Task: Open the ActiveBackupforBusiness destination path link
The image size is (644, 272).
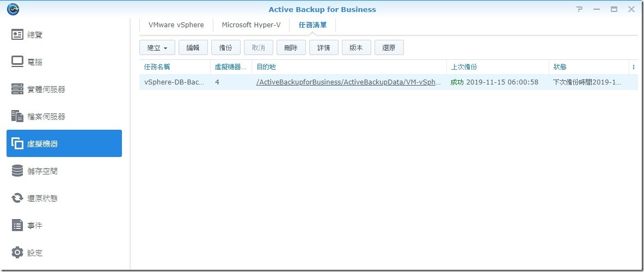Action: coord(348,82)
